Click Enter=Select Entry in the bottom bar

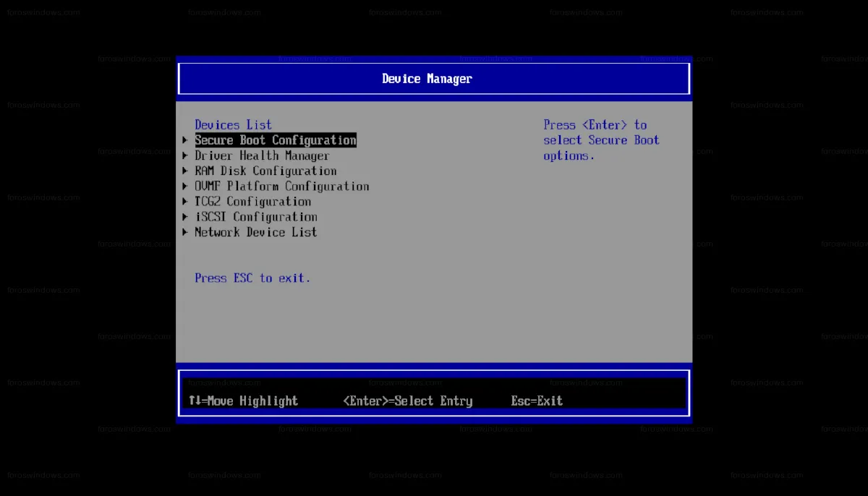pos(408,401)
